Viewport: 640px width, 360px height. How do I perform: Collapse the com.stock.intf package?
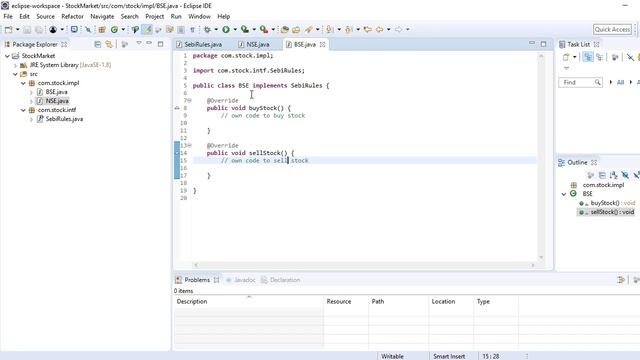(x=23, y=110)
